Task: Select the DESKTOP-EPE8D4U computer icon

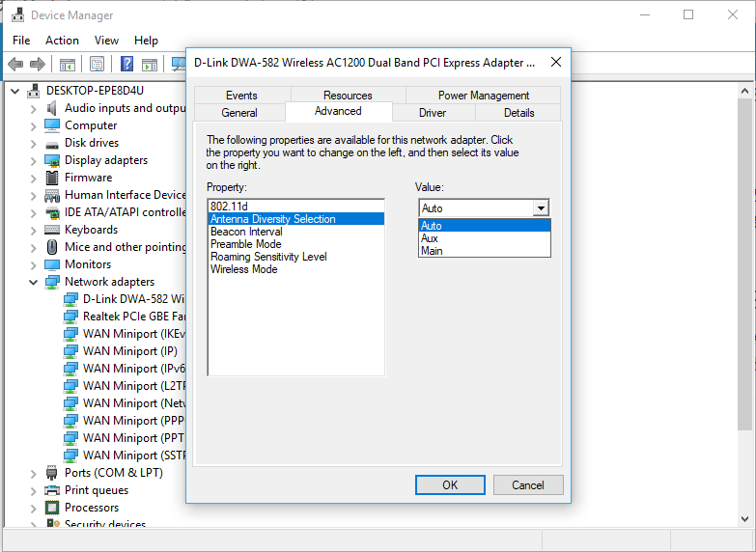Action: pyautogui.click(x=33, y=91)
